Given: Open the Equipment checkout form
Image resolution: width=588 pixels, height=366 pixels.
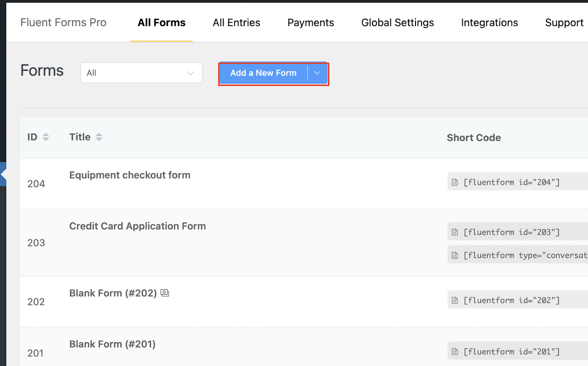Looking at the screenshot, I should [x=130, y=175].
